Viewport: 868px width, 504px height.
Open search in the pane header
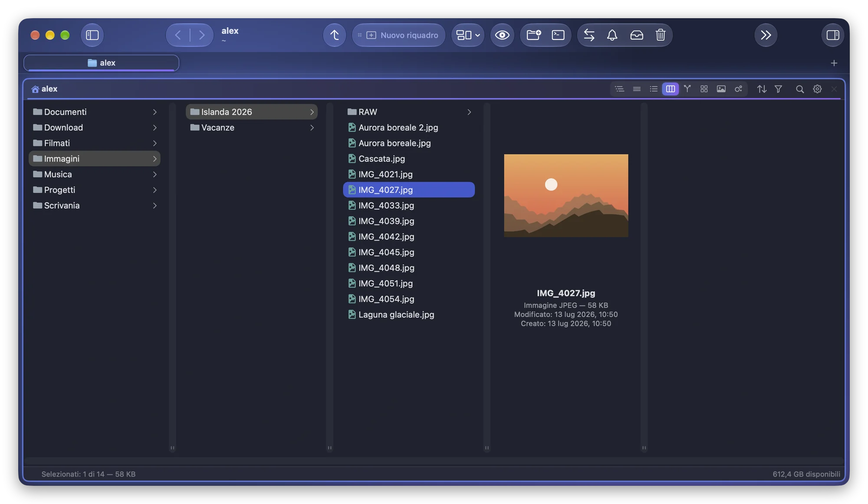point(800,89)
